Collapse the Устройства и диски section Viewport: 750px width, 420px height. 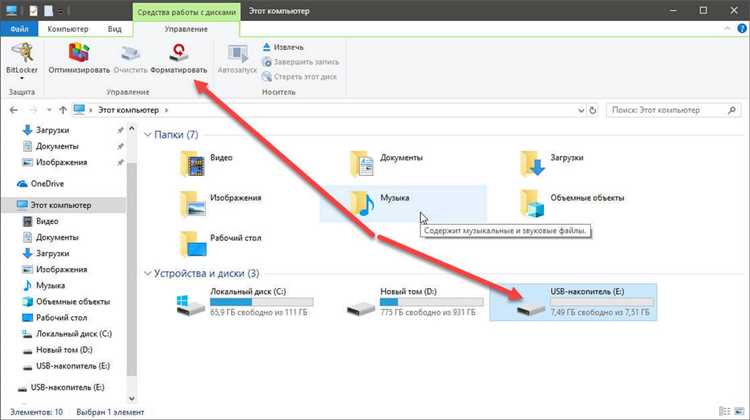coord(149,273)
